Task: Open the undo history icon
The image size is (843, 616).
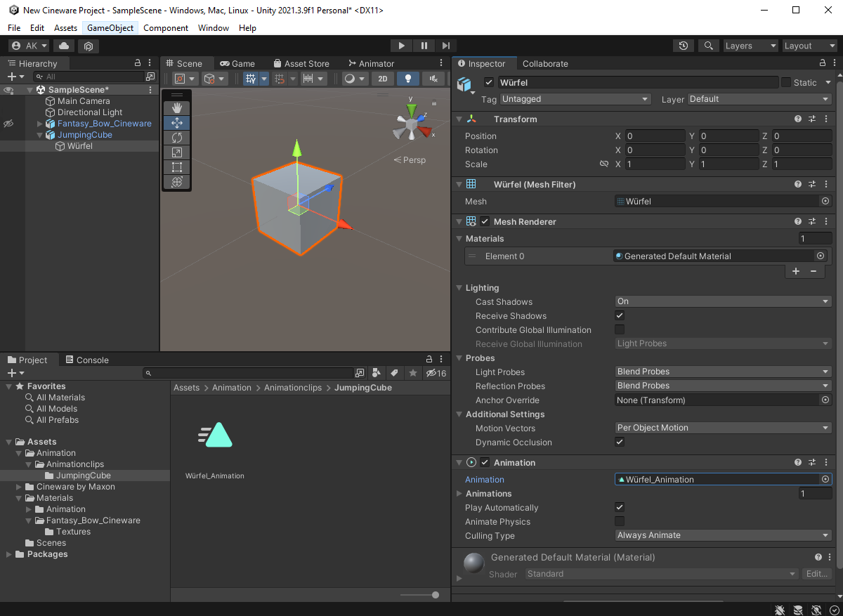Action: (684, 46)
